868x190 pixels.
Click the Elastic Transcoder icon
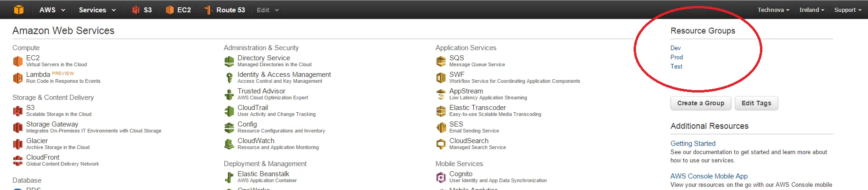[441, 111]
